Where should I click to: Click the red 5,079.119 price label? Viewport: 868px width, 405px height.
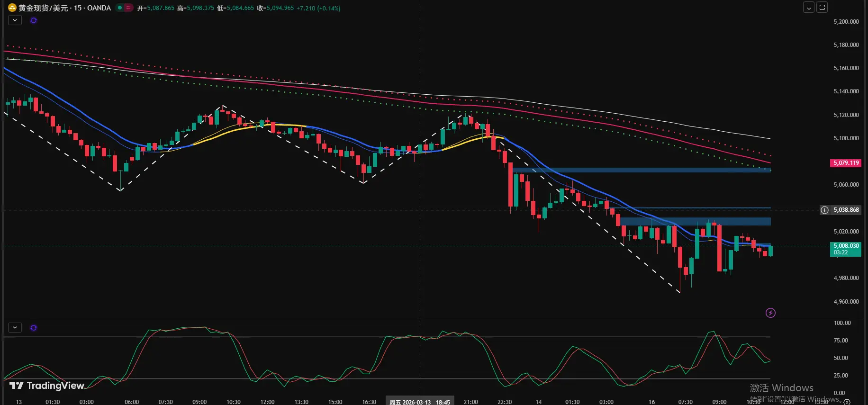pos(846,163)
